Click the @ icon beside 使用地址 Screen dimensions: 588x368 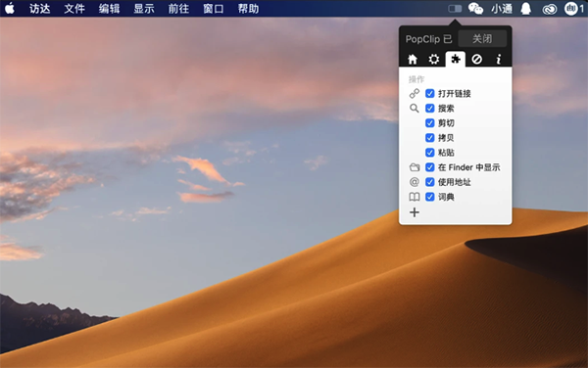414,182
